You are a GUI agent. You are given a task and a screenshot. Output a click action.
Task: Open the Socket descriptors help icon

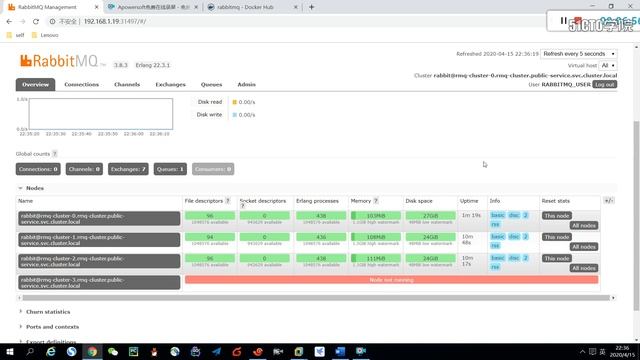(242, 206)
